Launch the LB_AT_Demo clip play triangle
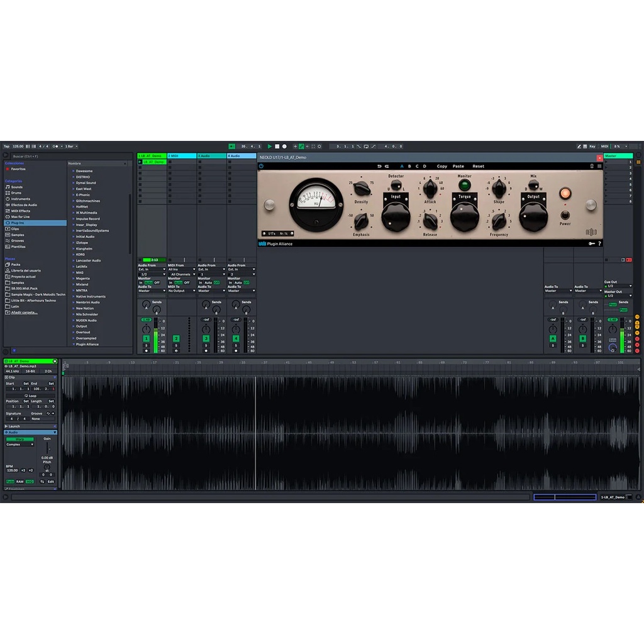This screenshot has height=644, width=644. tap(140, 162)
